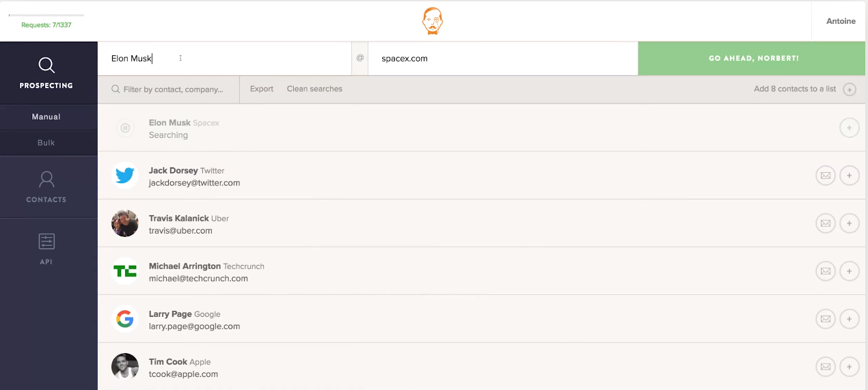The image size is (868, 390).
Task: Click the Go Ahead, Norbert! button
Action: click(x=753, y=59)
